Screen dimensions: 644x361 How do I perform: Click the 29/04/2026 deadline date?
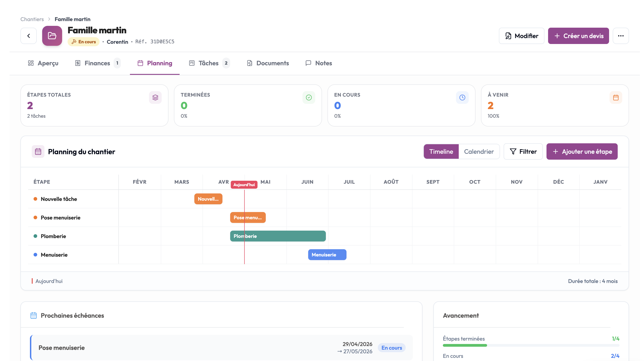(357, 344)
